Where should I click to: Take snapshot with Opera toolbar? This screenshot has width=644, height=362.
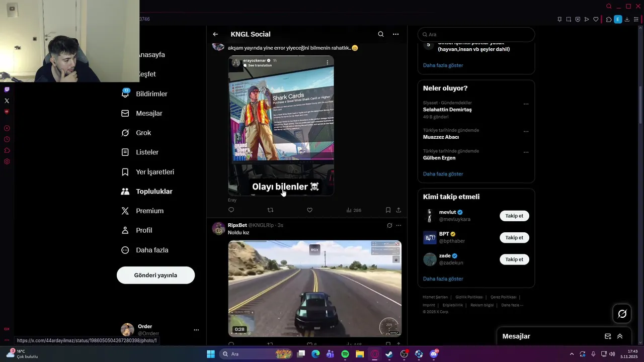click(569, 19)
